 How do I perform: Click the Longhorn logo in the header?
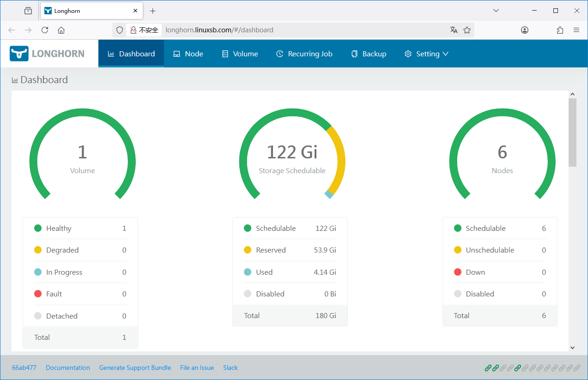47,54
